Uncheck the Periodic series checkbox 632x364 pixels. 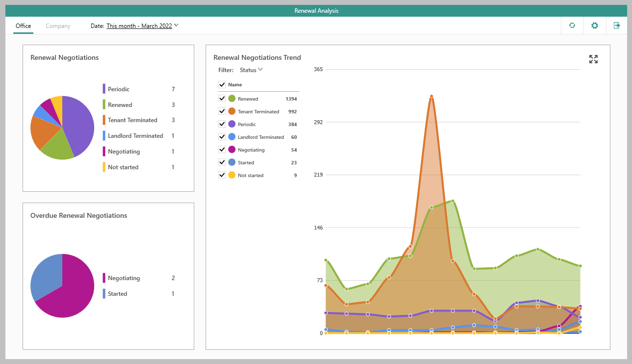click(222, 124)
